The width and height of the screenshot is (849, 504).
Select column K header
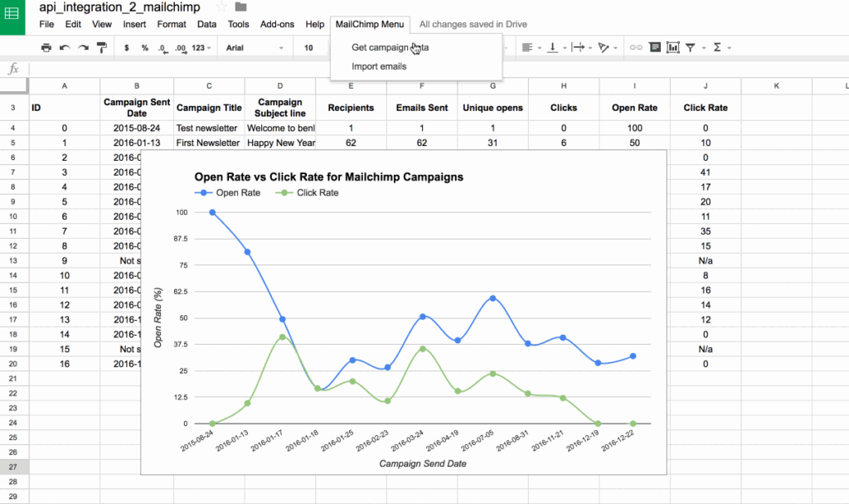tap(776, 86)
